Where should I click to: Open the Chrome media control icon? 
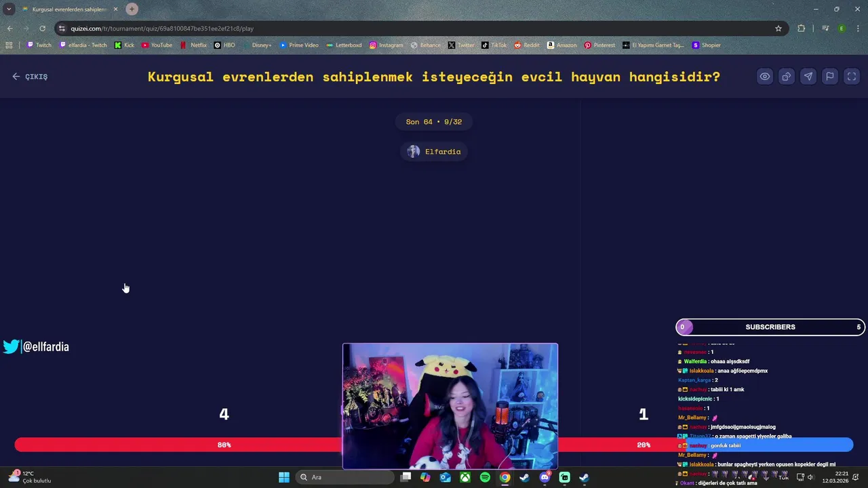[x=825, y=28]
